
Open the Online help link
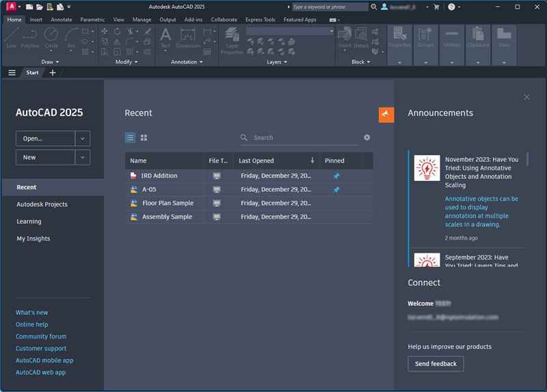coord(31,324)
